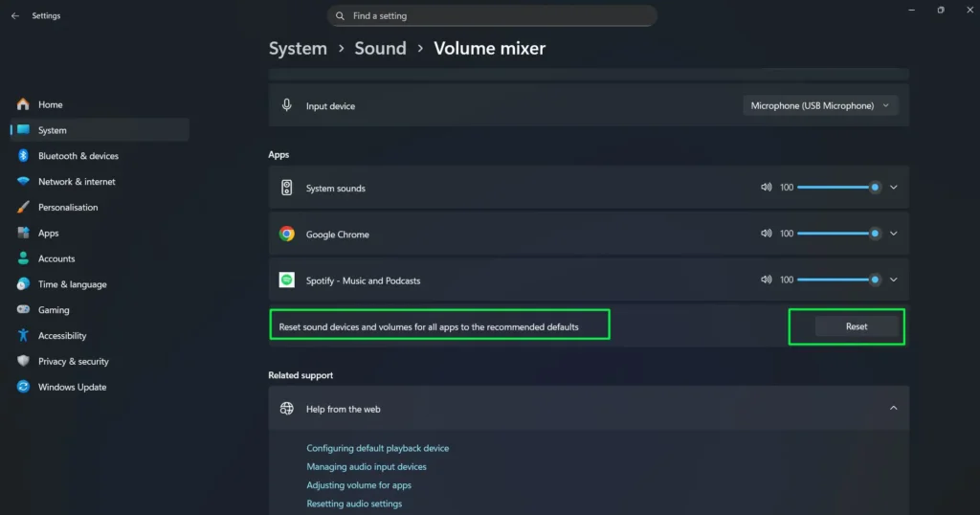Click System in the breadcrumb
Image resolution: width=980 pixels, height=515 pixels.
(x=298, y=48)
